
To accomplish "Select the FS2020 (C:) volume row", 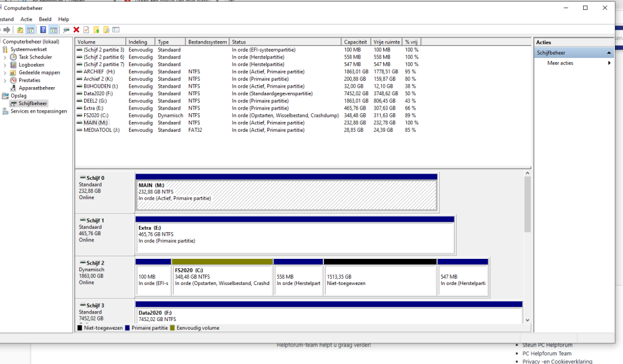I will coord(95,115).
